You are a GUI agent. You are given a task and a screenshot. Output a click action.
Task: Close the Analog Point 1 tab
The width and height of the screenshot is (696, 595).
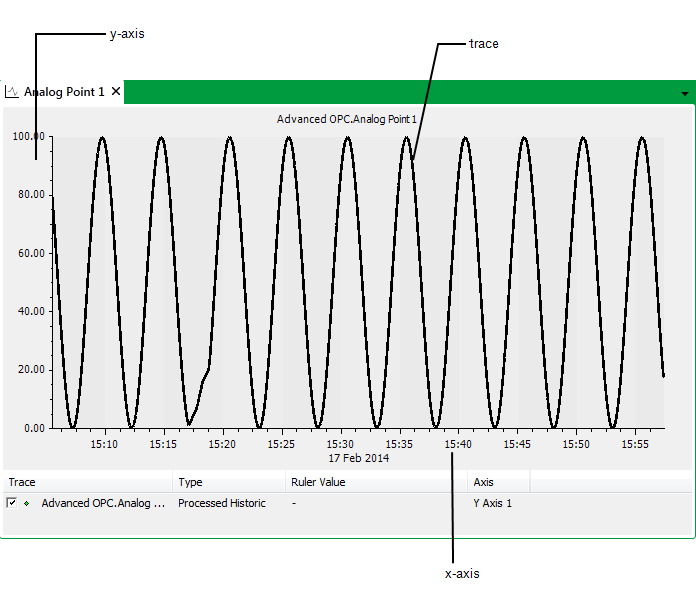click(x=116, y=92)
